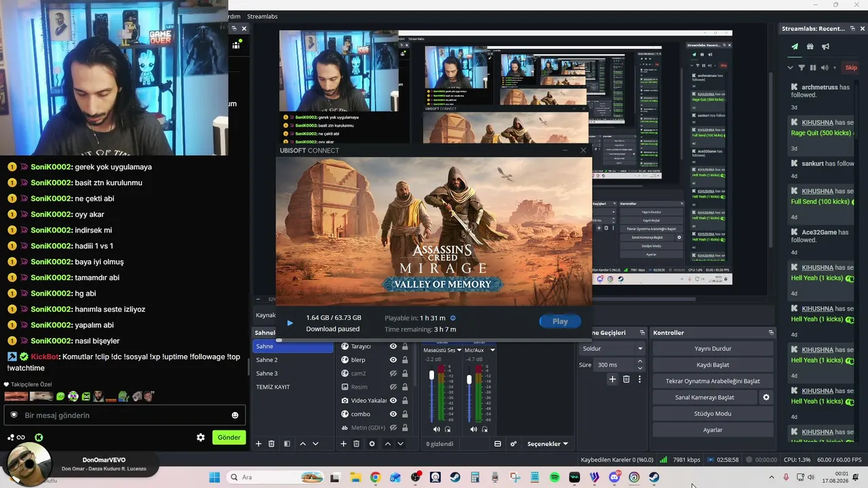Open the emoji picker in chat
Viewport: 868px width, 488px height.
coord(235,415)
